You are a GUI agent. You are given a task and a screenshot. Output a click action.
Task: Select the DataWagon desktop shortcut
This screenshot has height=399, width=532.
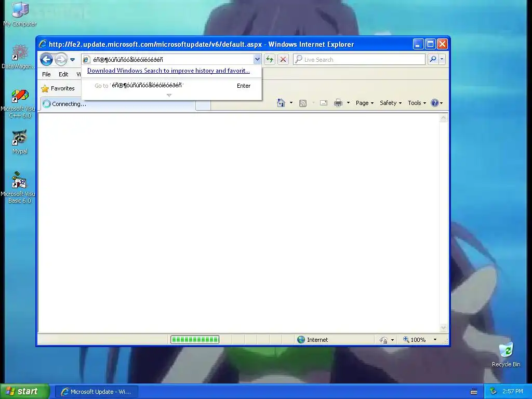[x=19, y=57]
